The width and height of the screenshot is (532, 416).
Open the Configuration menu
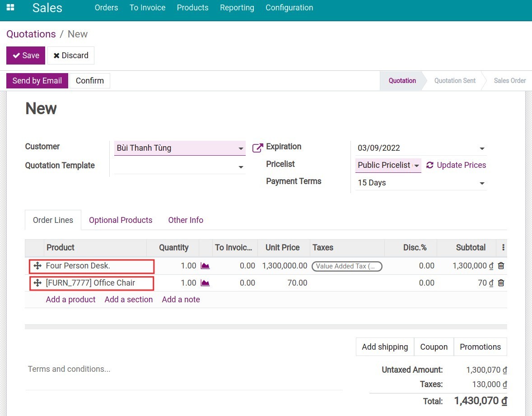click(289, 8)
